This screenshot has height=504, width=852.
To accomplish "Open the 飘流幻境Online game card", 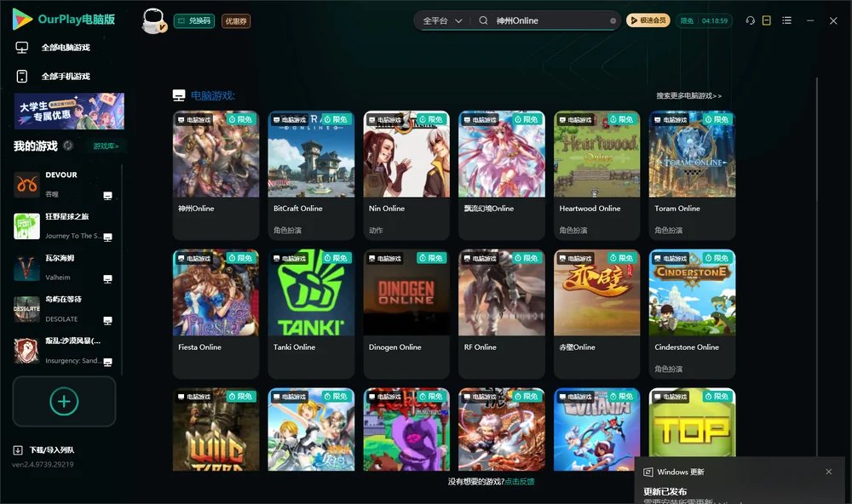I will [502, 175].
